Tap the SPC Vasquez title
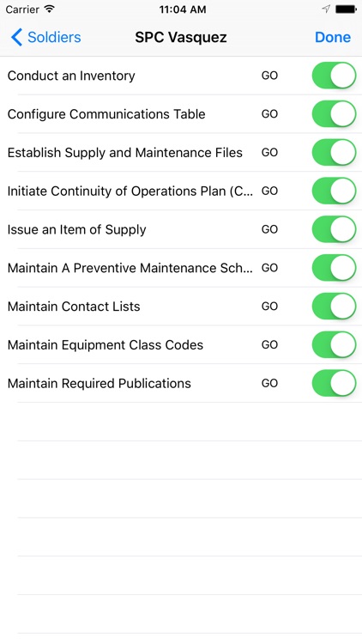The image size is (362, 644). (x=181, y=38)
